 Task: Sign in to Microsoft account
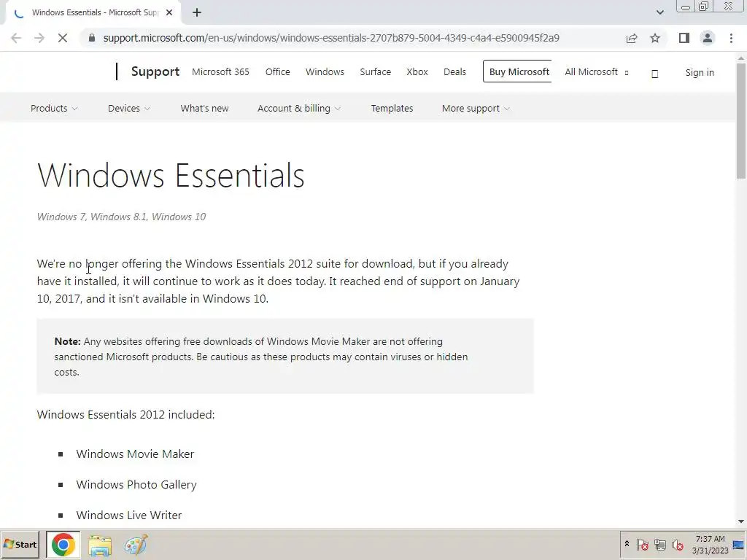tap(700, 72)
